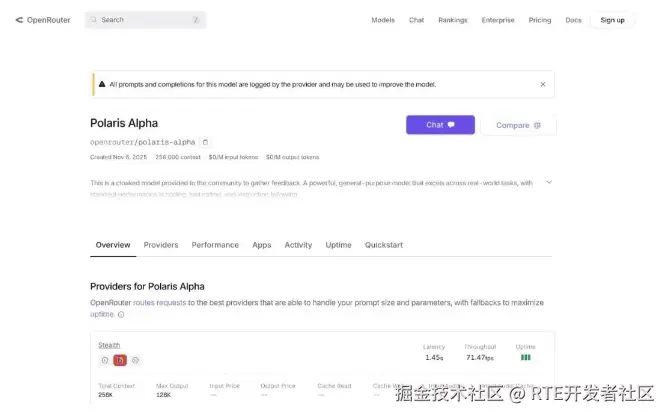Click the Throughput column label
The width and height of the screenshot is (667, 416).
click(480, 347)
